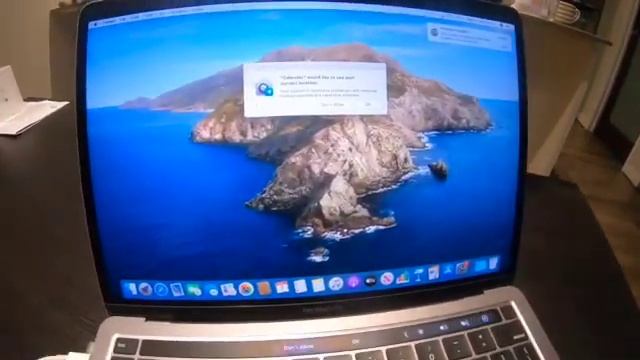This screenshot has height=360, width=640.
Task: Click Don't Allow in the location dialog
Action: click(333, 104)
